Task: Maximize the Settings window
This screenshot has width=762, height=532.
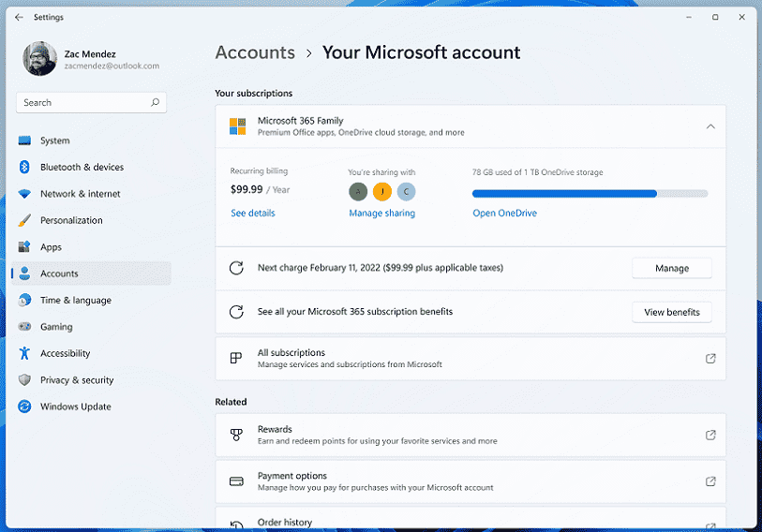Action: click(715, 17)
